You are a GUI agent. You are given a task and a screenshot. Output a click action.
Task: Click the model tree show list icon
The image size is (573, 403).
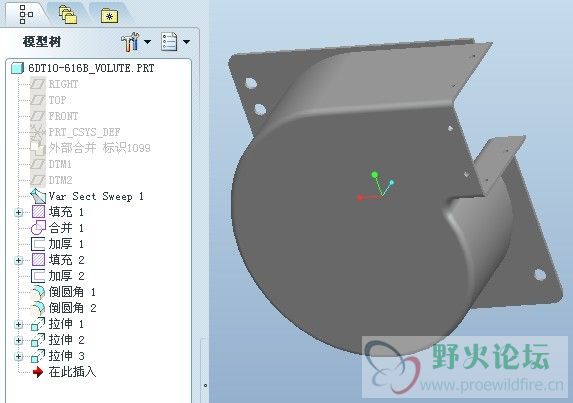coord(169,42)
